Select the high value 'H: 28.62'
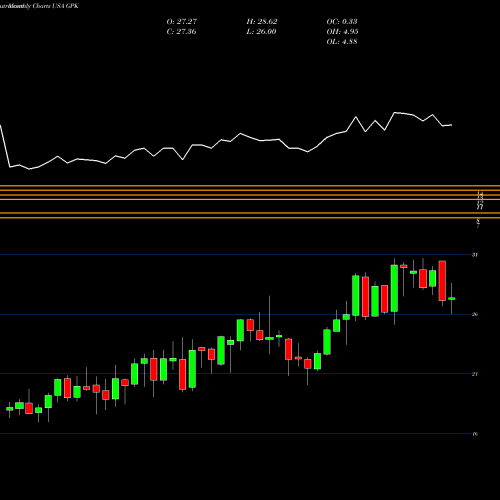The image size is (500, 500). (262, 22)
